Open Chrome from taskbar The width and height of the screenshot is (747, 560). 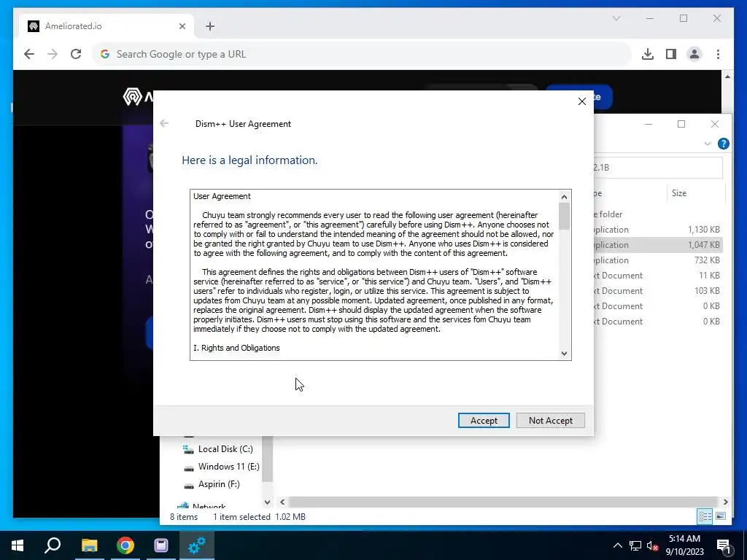125,545
